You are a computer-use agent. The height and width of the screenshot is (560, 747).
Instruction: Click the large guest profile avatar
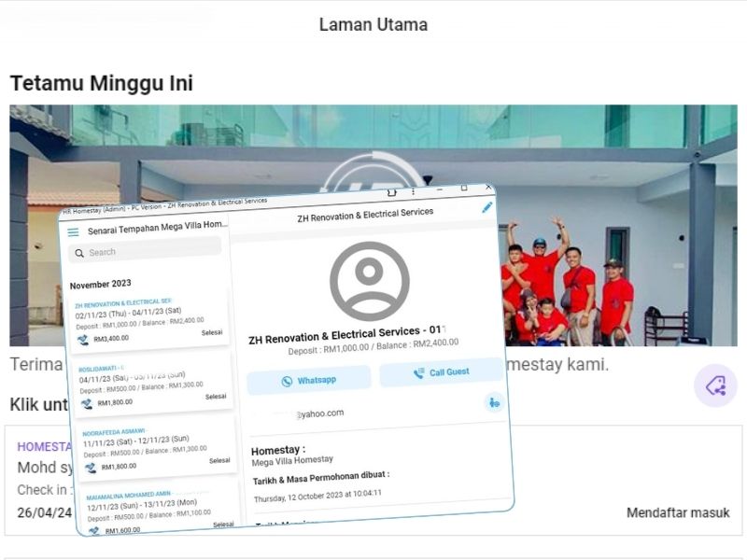tap(369, 281)
